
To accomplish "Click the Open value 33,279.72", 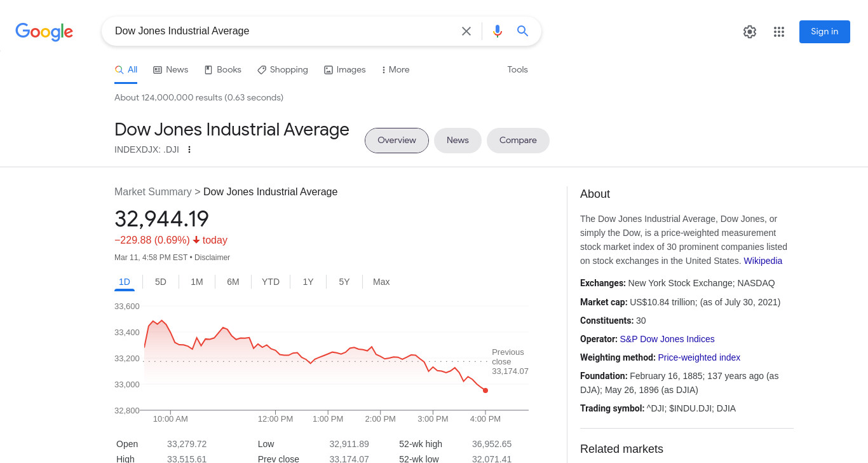I will click(187, 444).
